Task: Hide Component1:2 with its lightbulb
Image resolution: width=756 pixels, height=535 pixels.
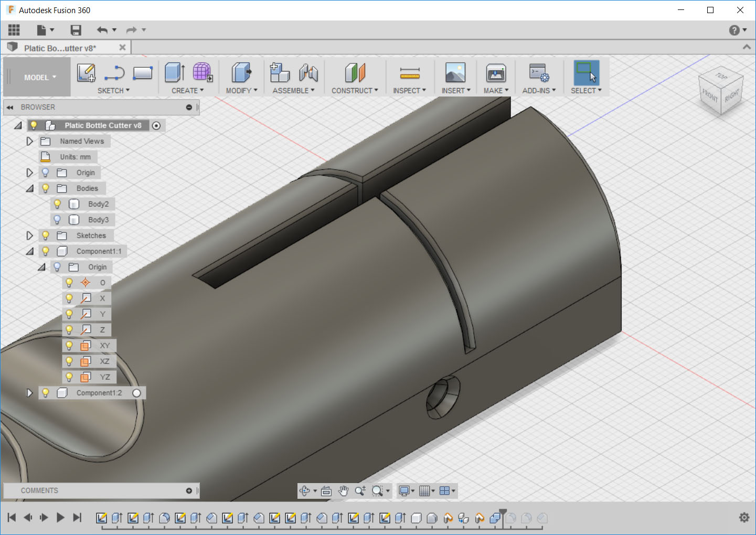Action: [46, 392]
